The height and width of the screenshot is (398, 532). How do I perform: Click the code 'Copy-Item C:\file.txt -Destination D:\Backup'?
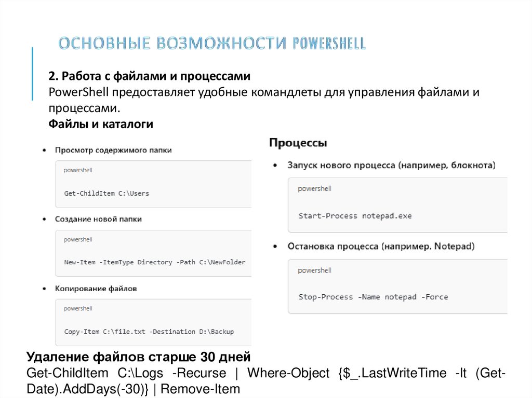[x=149, y=332]
